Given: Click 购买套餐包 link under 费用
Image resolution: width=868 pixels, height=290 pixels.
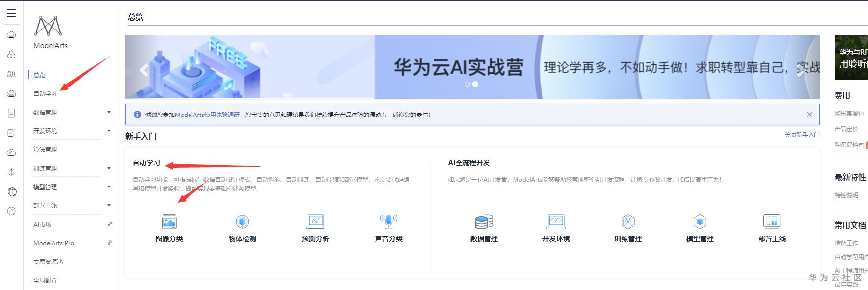Looking at the screenshot, I should point(849,114).
